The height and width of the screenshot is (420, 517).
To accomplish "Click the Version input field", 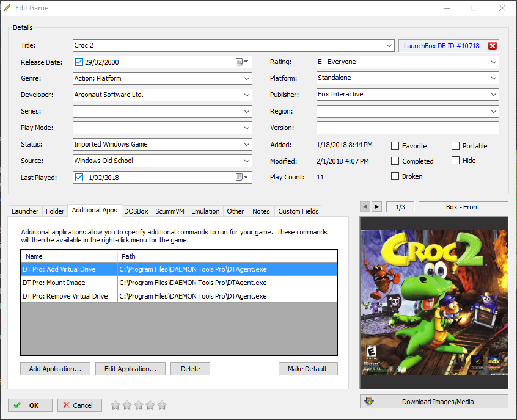I will [x=408, y=128].
